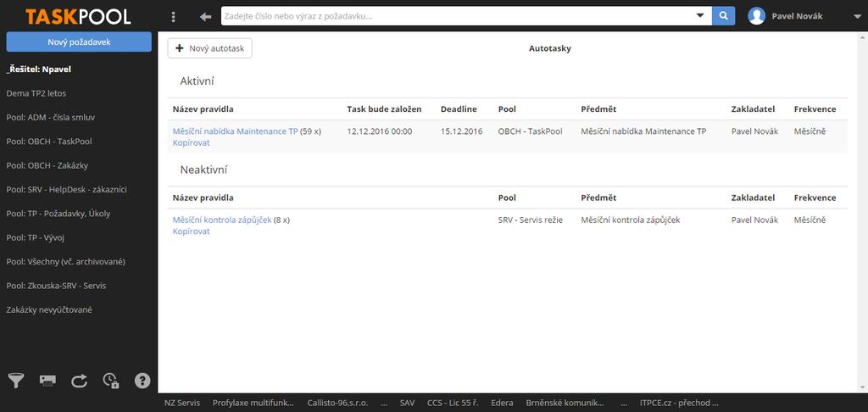
Task: Open Pool: TP - Požadavky, Úkoly
Action: 58,213
